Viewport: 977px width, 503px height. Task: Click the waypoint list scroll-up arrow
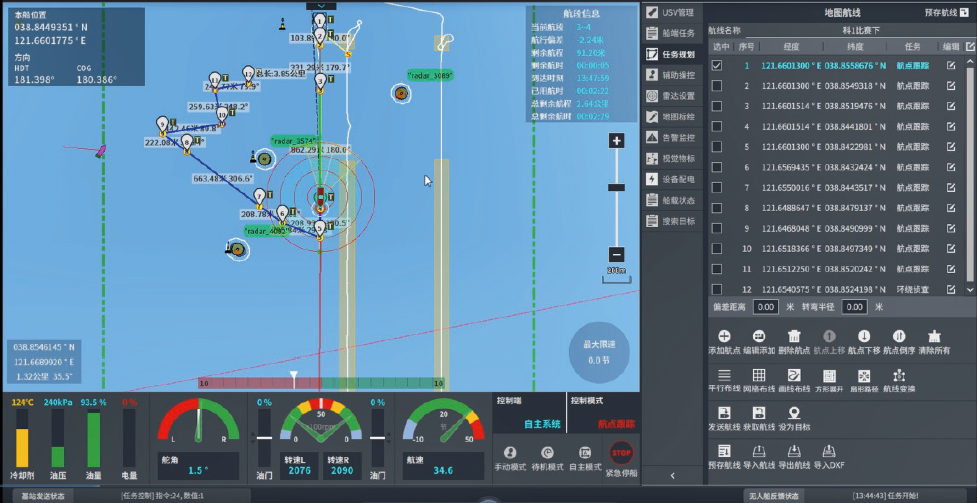coord(970,62)
